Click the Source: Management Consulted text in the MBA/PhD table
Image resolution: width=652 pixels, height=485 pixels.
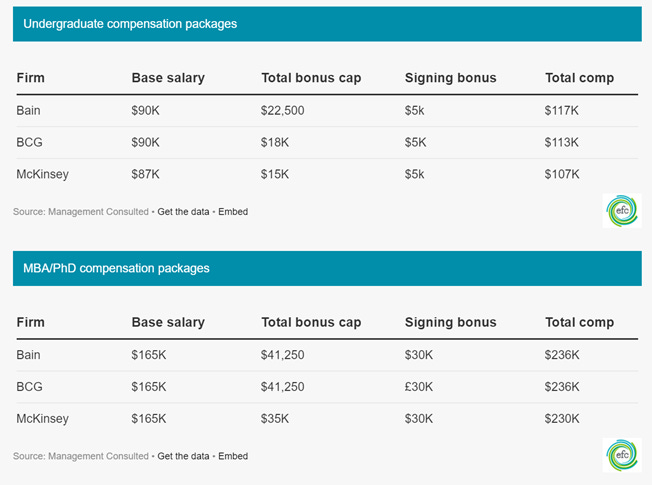pos(81,456)
